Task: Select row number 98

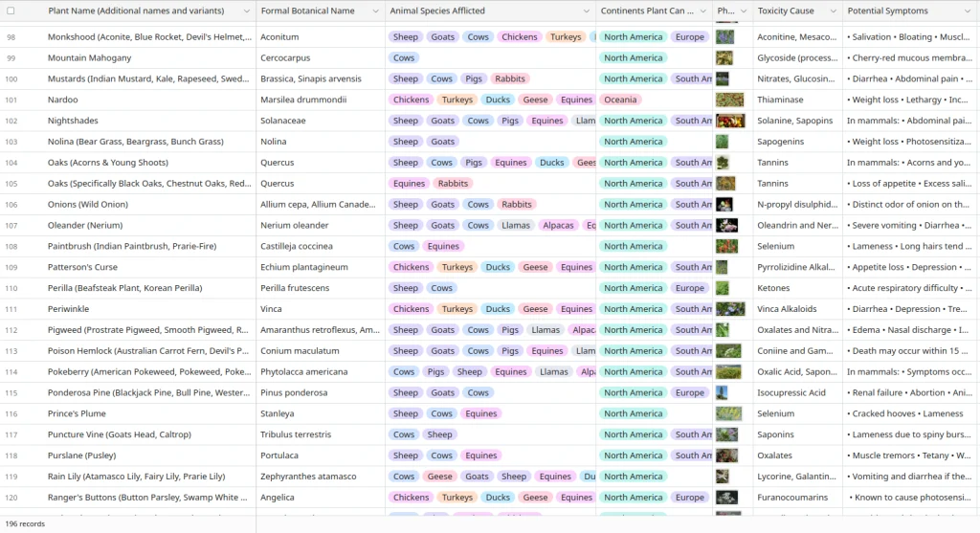Action: click(x=11, y=37)
